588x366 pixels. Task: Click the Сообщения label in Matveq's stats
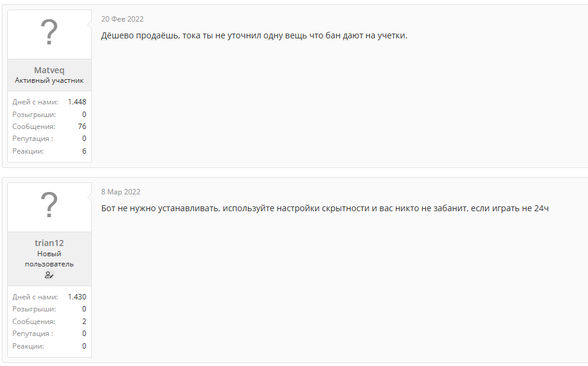coord(34,127)
